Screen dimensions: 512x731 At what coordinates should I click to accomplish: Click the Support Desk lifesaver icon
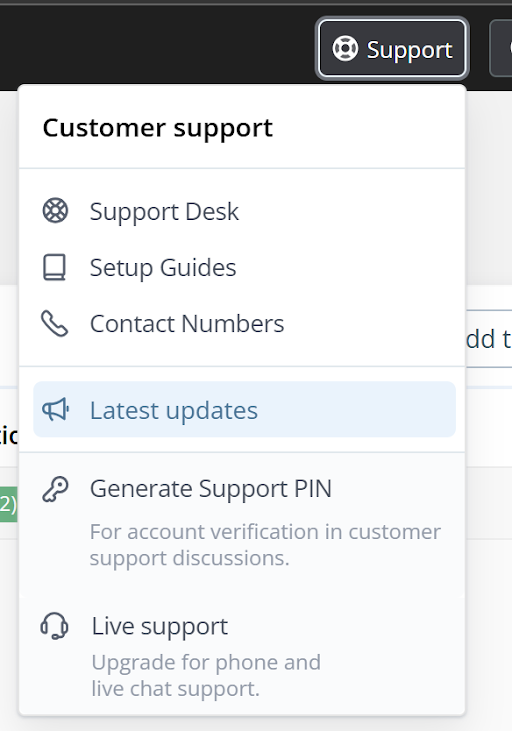(x=55, y=211)
